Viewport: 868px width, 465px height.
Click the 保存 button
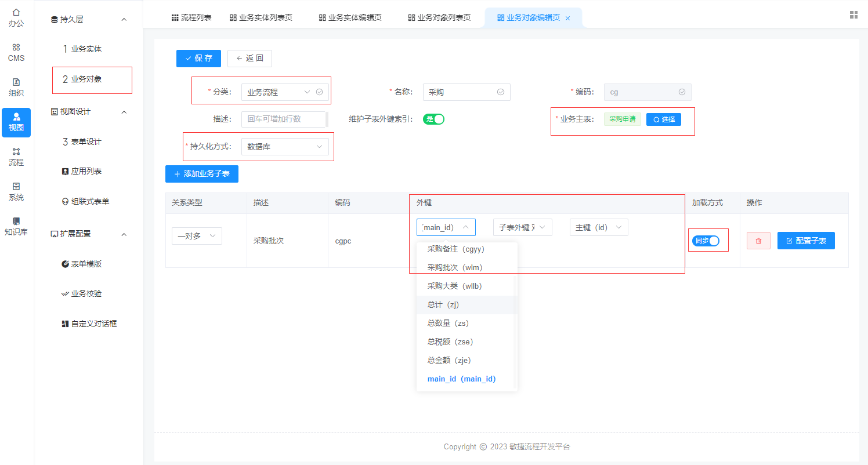click(198, 58)
